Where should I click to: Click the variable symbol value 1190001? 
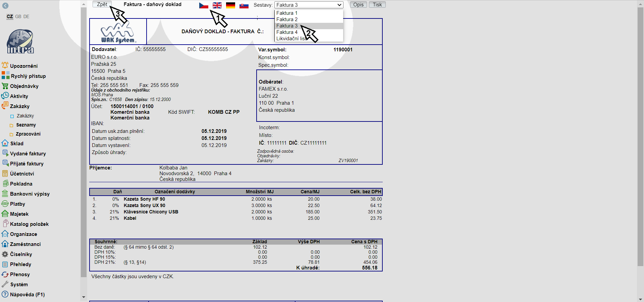pos(343,50)
